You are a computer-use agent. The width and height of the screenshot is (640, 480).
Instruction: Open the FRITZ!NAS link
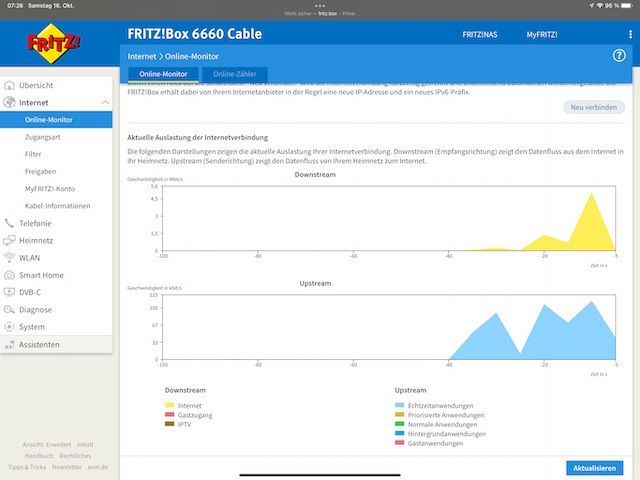480,35
